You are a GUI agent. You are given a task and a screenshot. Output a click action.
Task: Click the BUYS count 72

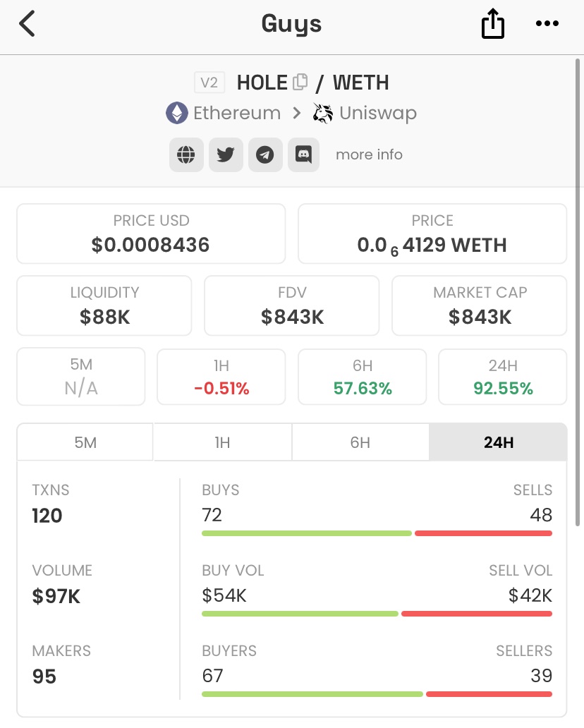tap(212, 515)
